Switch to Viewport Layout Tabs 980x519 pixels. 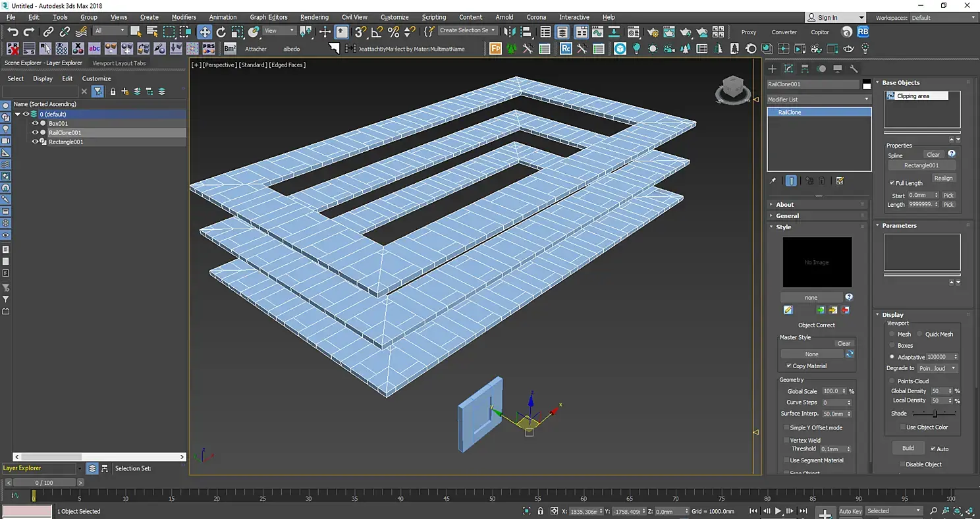(x=119, y=63)
